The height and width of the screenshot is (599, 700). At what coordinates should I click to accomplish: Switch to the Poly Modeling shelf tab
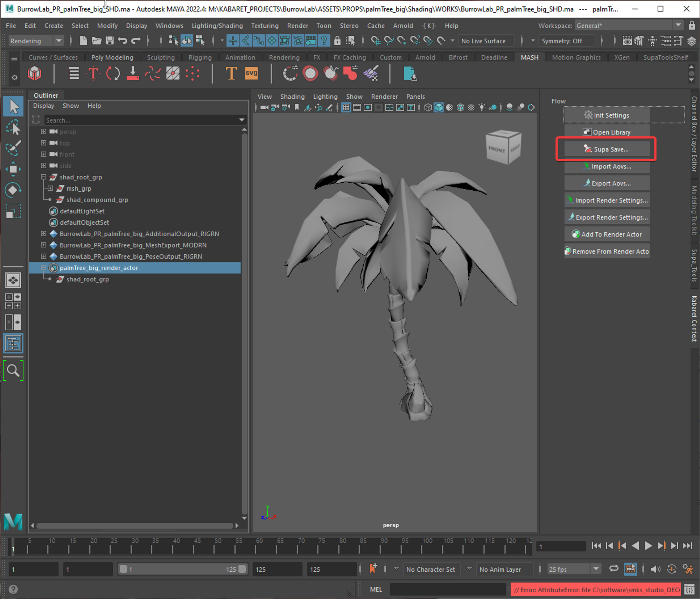[112, 57]
